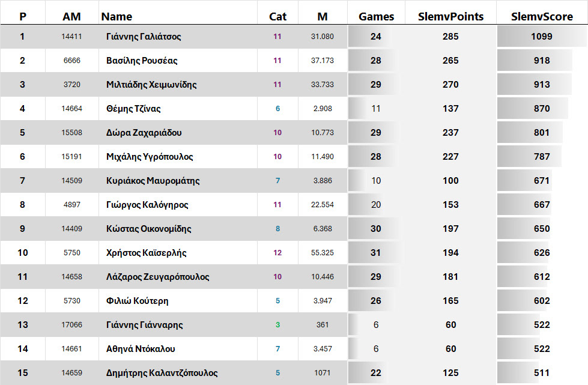Click the name Αθηνά Ντόκαλου

coord(141,349)
